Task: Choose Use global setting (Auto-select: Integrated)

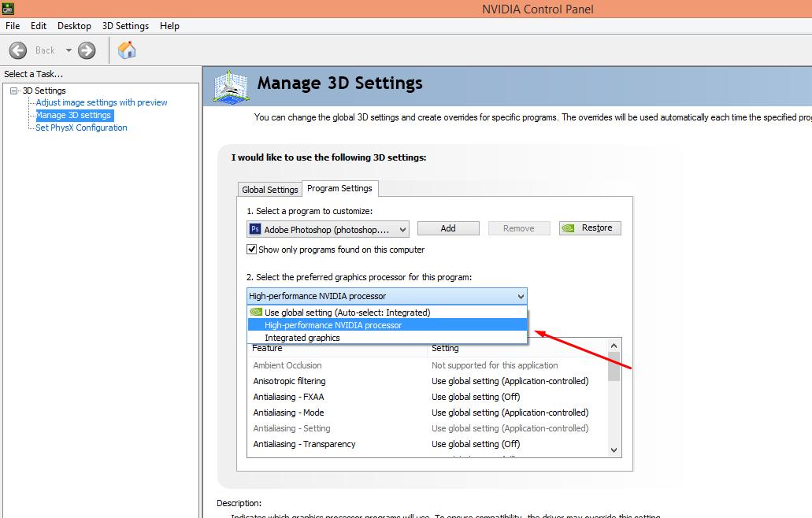Action: click(387, 313)
